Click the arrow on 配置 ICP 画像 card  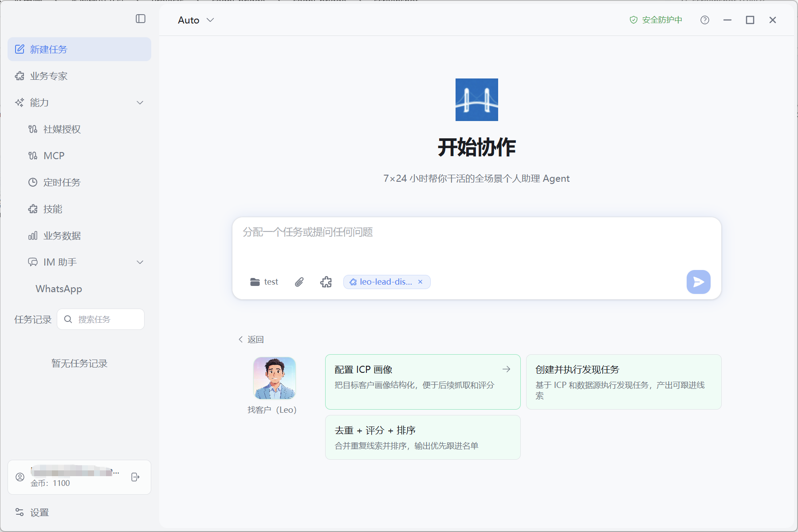506,369
